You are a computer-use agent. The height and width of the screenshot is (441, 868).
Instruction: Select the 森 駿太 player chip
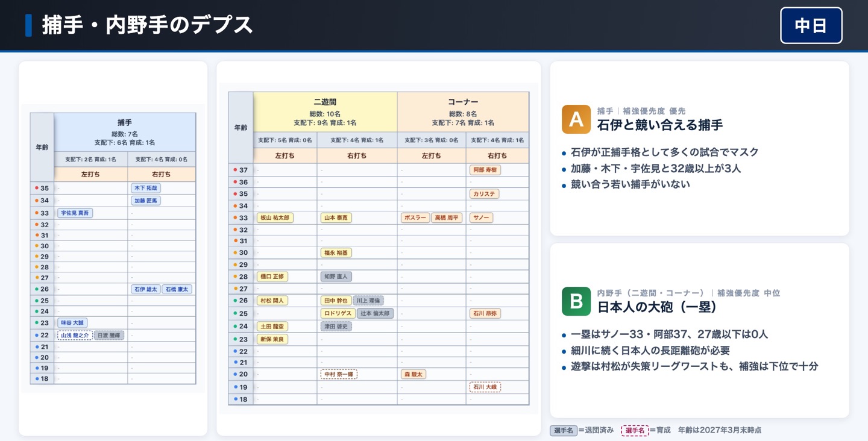414,374
